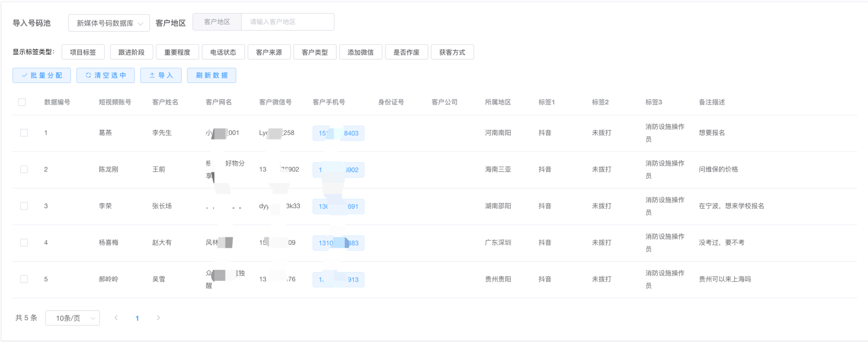Click the 清空选中 clear selection button
Image resolution: width=868 pixels, height=342 pixels.
106,76
